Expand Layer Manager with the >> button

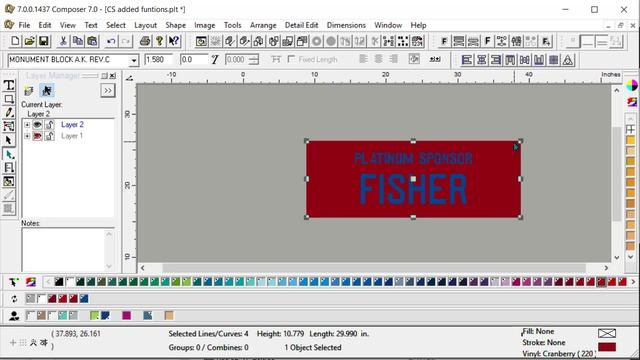point(108,91)
